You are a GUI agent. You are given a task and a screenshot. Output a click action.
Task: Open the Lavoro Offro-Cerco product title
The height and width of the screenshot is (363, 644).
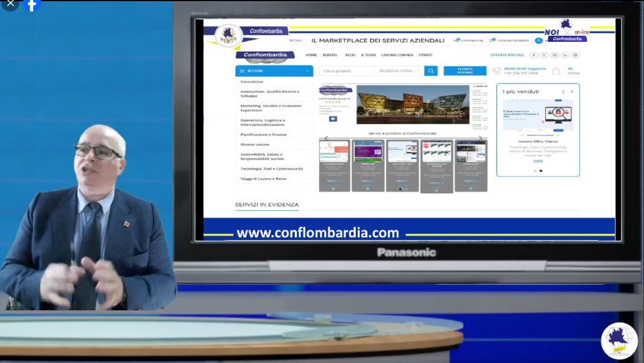pyautogui.click(x=538, y=141)
